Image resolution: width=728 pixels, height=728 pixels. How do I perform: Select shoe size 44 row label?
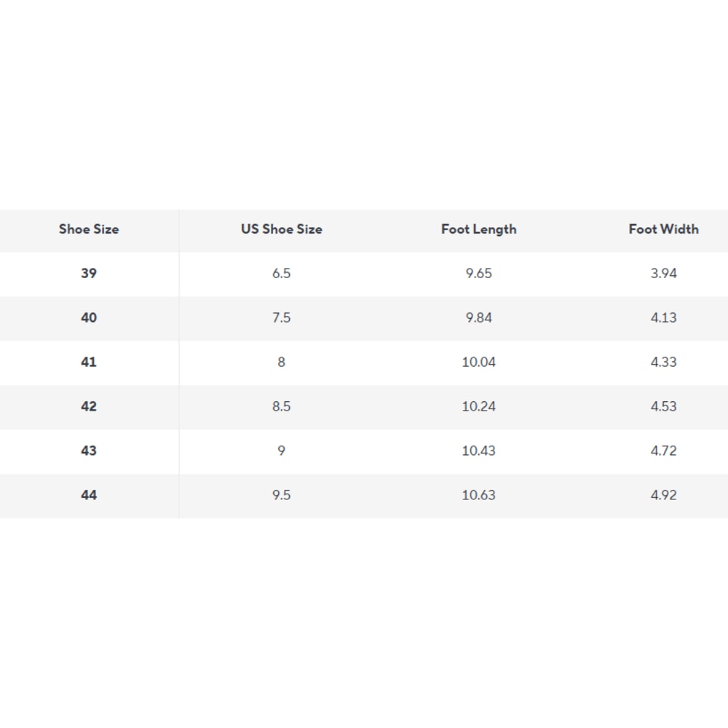[89, 496]
